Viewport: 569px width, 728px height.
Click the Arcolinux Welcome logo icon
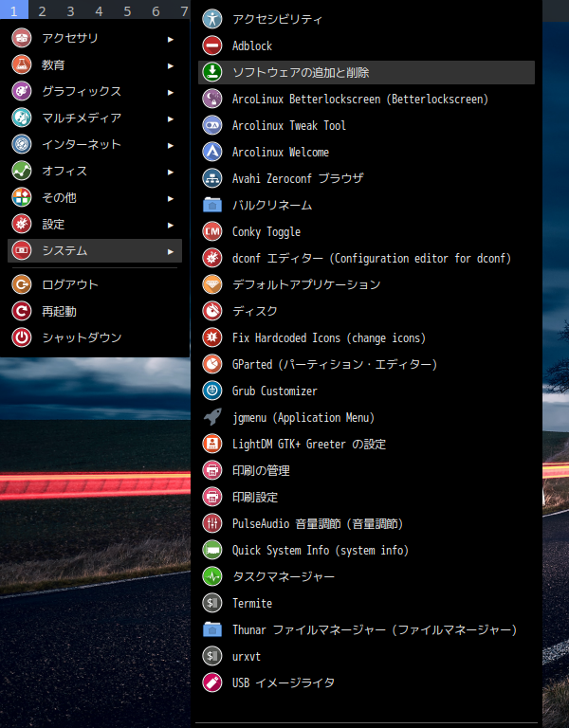[212, 152]
